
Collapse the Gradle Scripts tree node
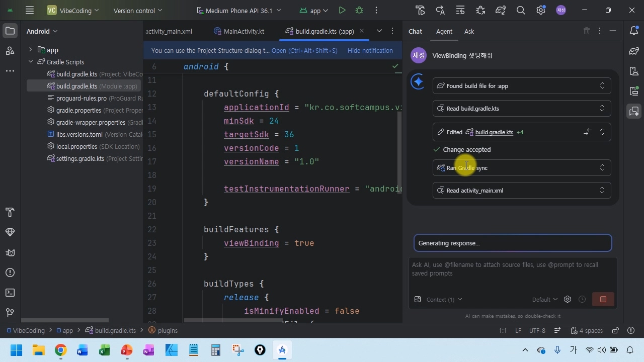[x=31, y=62]
